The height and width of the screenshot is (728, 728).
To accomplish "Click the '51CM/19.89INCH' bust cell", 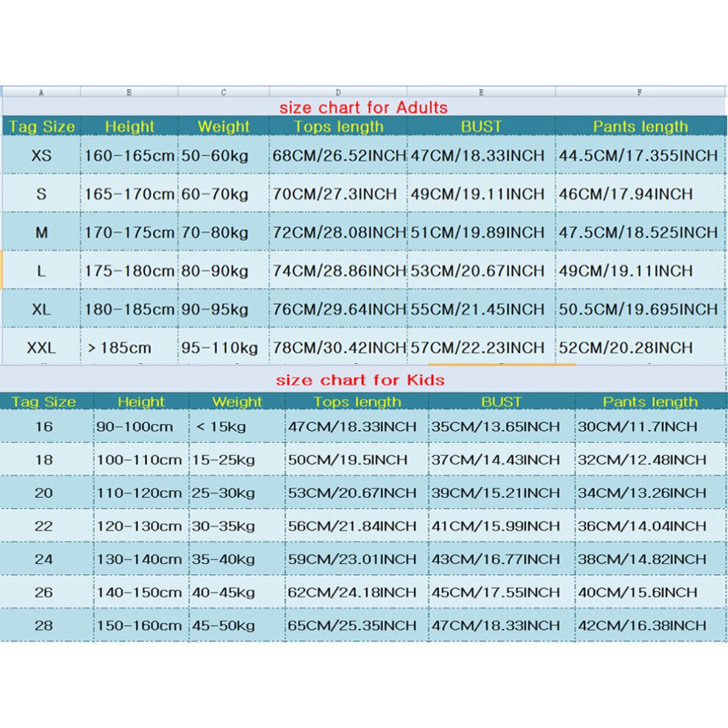I will [x=481, y=232].
